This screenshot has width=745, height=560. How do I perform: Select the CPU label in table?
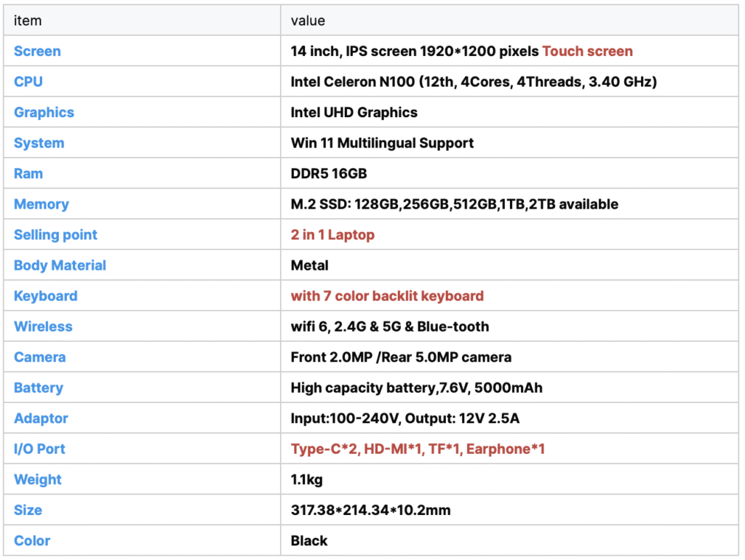click(x=28, y=82)
